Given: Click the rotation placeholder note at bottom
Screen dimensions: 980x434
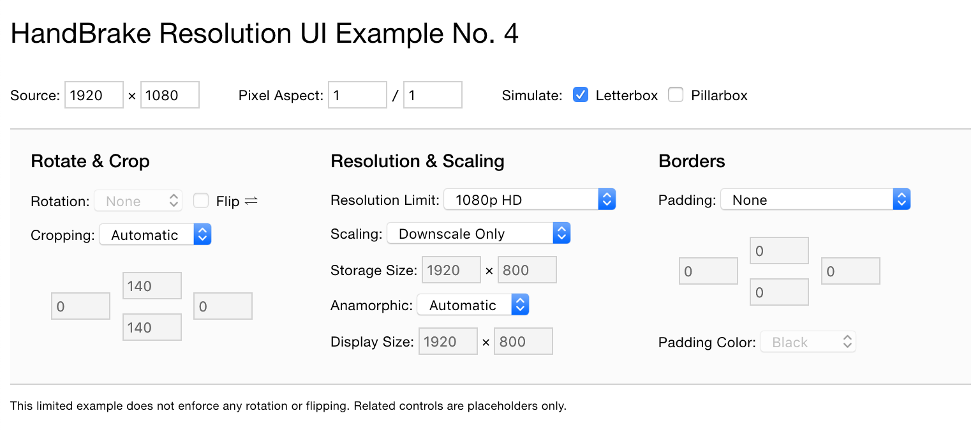Looking at the screenshot, I should 288,406.
